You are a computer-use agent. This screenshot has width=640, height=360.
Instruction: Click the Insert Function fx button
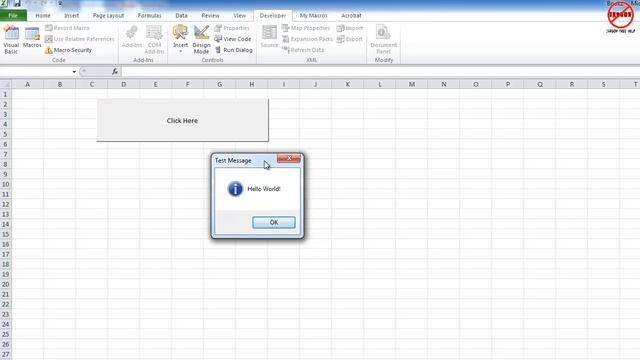[x=115, y=72]
